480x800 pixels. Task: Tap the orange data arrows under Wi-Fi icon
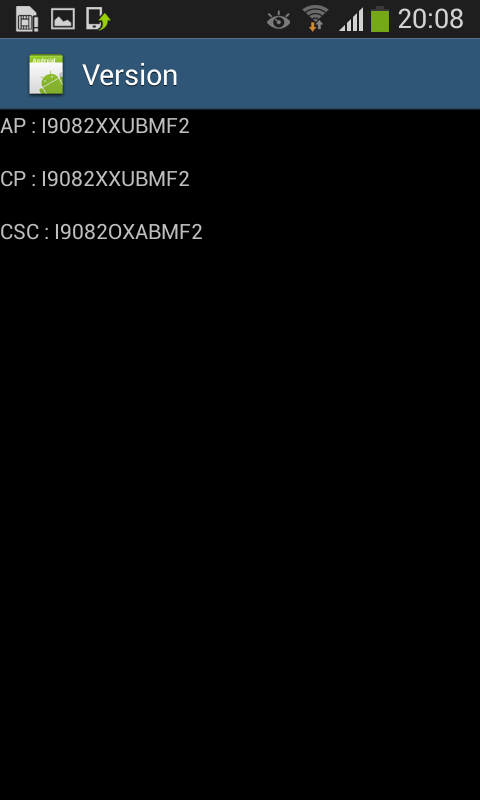pos(315,26)
